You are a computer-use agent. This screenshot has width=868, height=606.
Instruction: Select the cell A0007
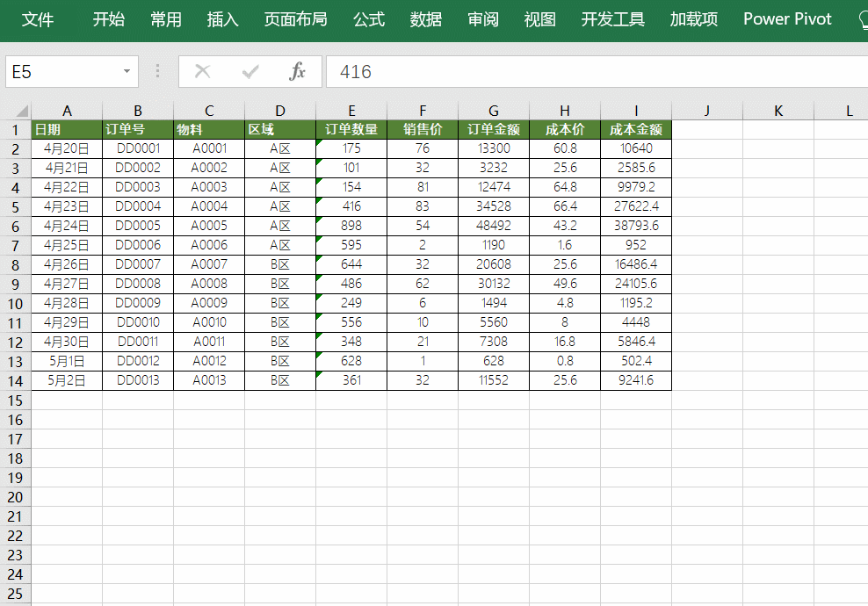[209, 264]
